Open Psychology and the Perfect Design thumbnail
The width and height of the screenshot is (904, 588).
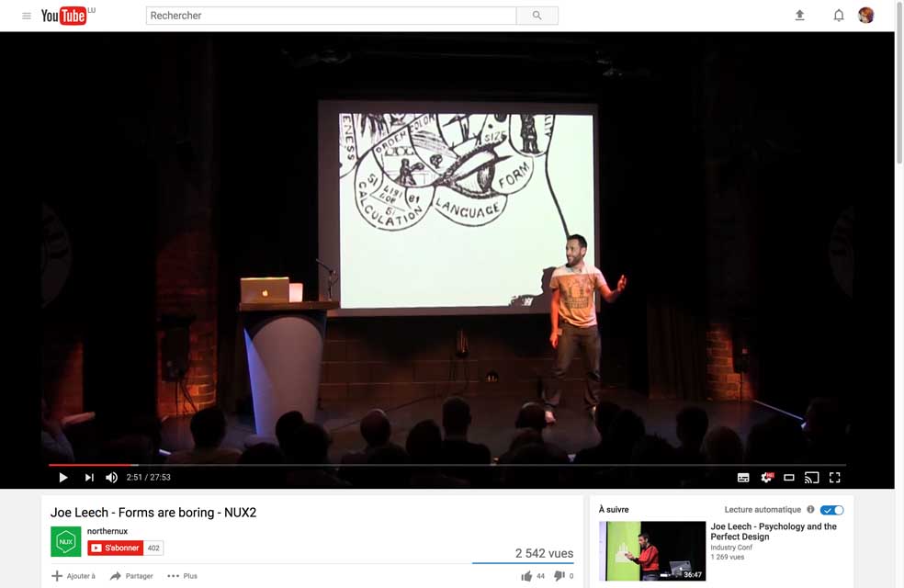click(652, 551)
